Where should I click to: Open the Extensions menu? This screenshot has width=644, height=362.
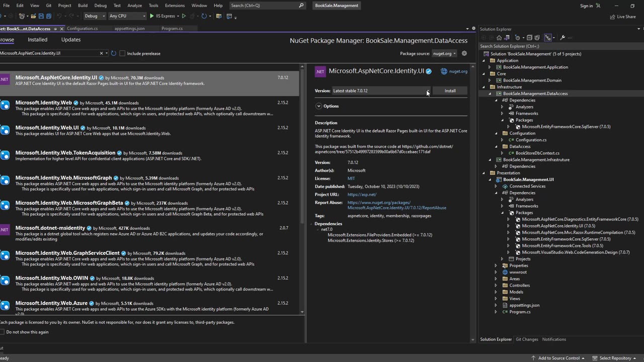pos(175,6)
